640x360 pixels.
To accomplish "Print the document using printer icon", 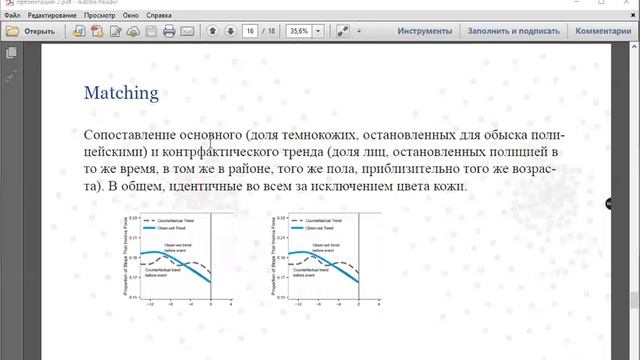I will coord(169,31).
